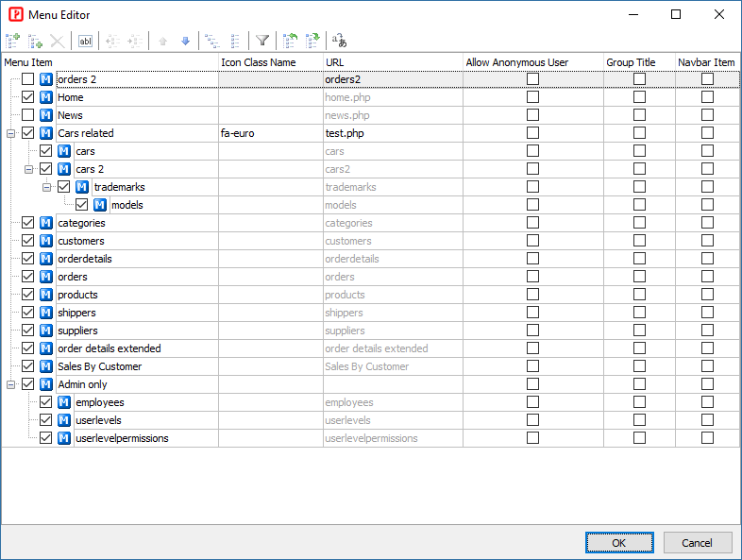The image size is (742, 560).
Task: Click the M icon beside Admin only
Action: 46,384
